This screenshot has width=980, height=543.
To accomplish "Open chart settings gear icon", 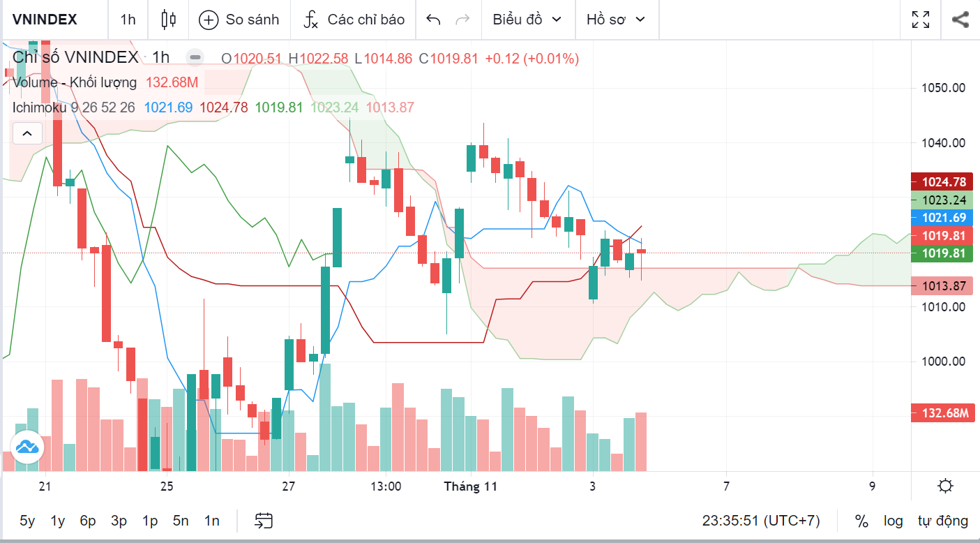I will coord(946,486).
